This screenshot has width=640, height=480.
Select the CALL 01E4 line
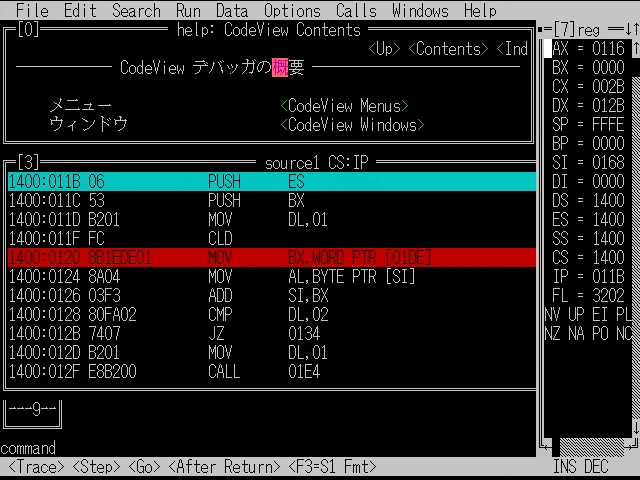[272, 371]
